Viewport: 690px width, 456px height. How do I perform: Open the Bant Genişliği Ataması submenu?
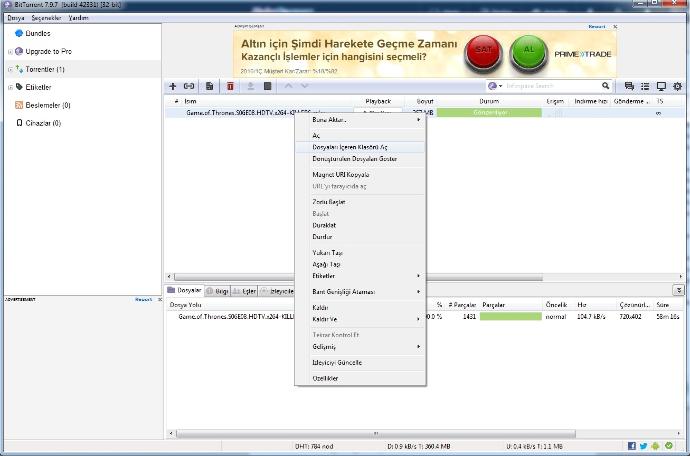click(x=360, y=292)
